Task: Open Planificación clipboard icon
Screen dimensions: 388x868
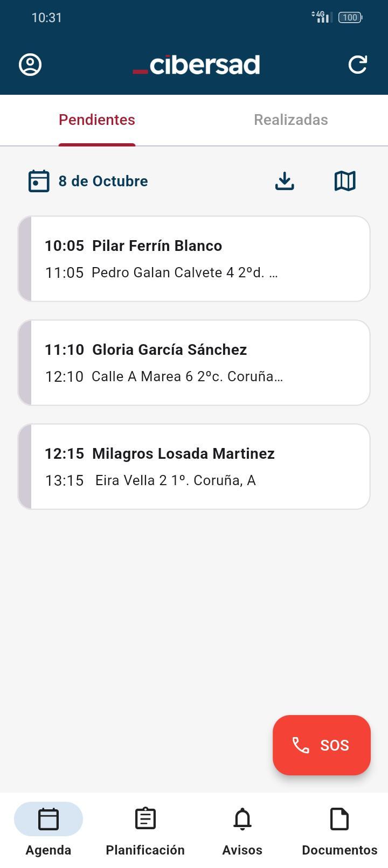Action: (145, 819)
